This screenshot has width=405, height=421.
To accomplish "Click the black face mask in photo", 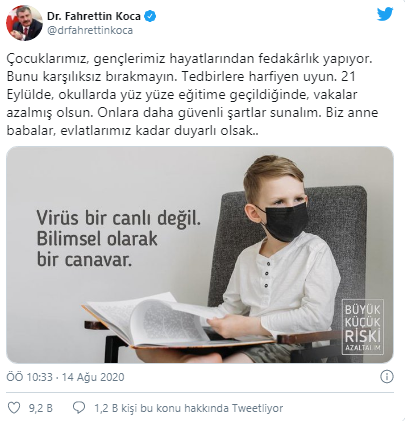I will pyautogui.click(x=284, y=220).
